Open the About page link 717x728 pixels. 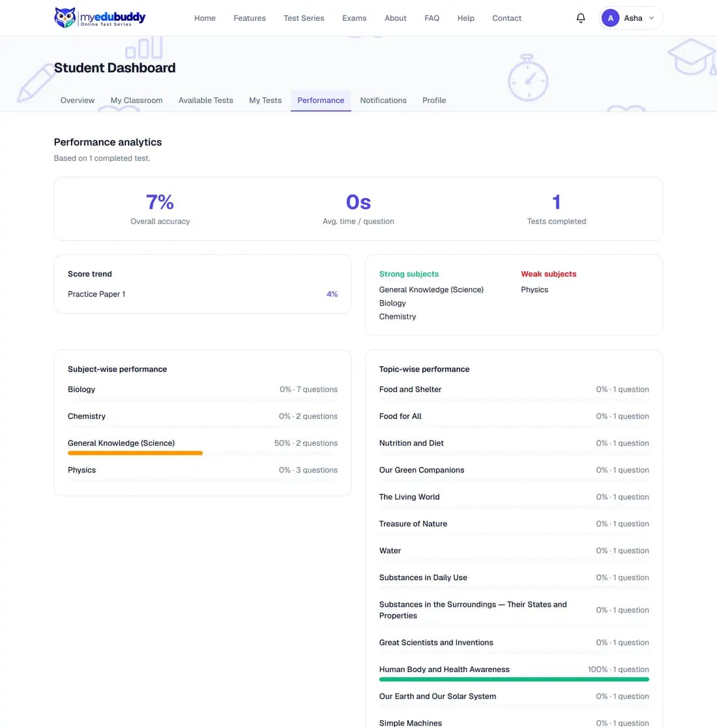click(x=395, y=18)
